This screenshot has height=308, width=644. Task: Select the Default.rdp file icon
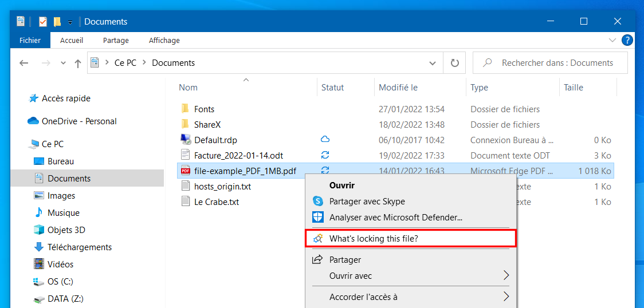(x=186, y=140)
